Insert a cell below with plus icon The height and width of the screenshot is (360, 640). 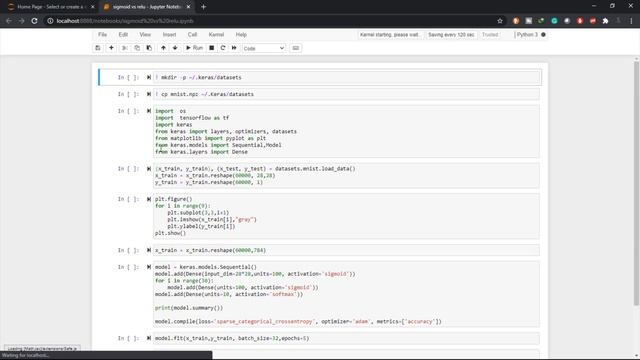pos(111,48)
